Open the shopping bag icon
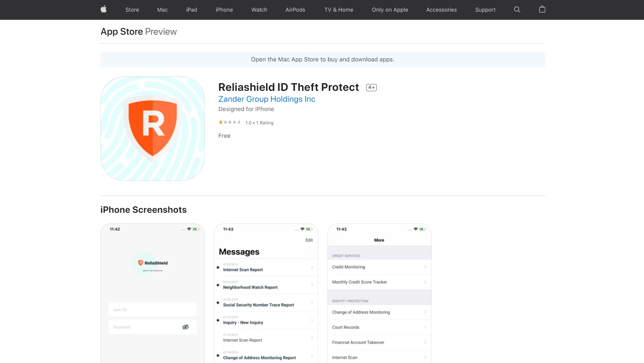The height and width of the screenshot is (363, 644). click(x=542, y=9)
